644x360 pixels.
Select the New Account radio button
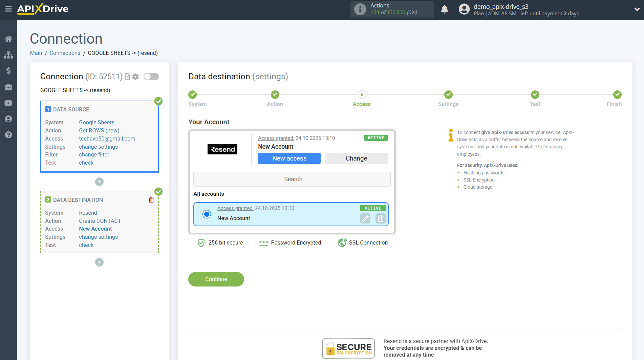(206, 214)
